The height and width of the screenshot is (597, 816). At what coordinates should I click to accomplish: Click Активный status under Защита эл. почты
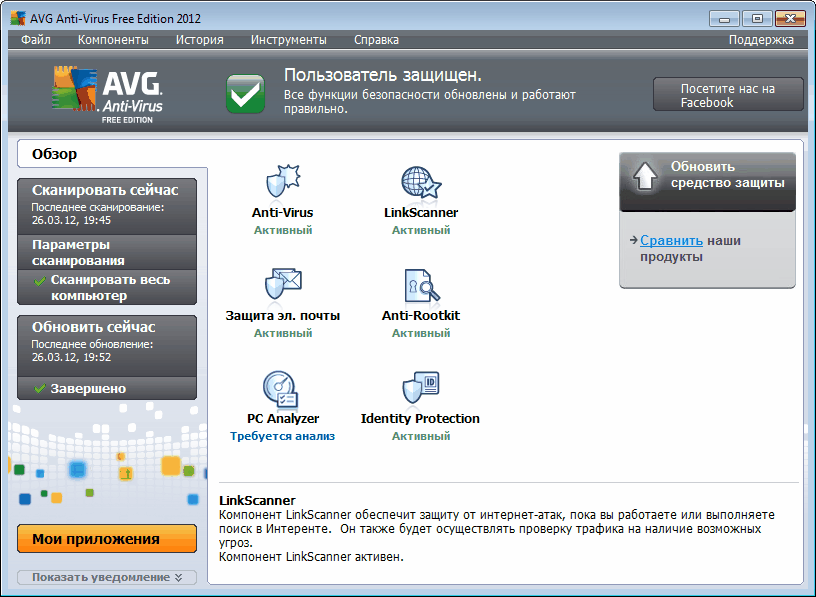[x=283, y=333]
